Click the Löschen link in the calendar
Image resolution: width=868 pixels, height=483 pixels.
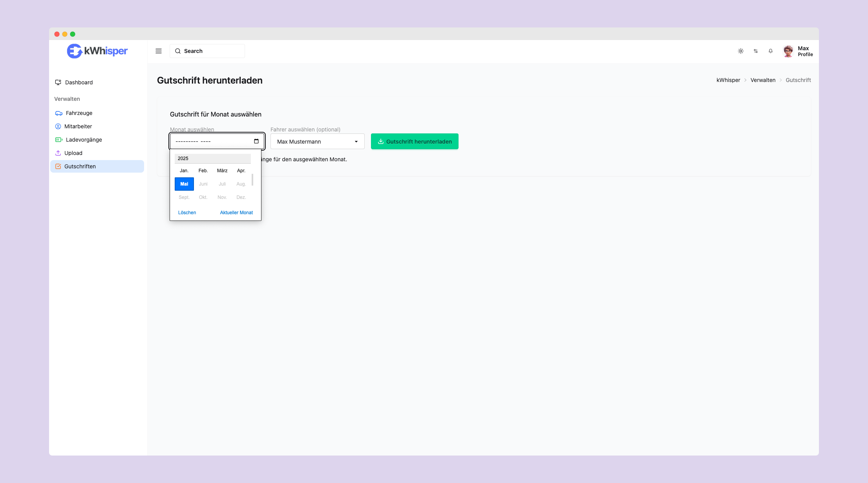(187, 212)
